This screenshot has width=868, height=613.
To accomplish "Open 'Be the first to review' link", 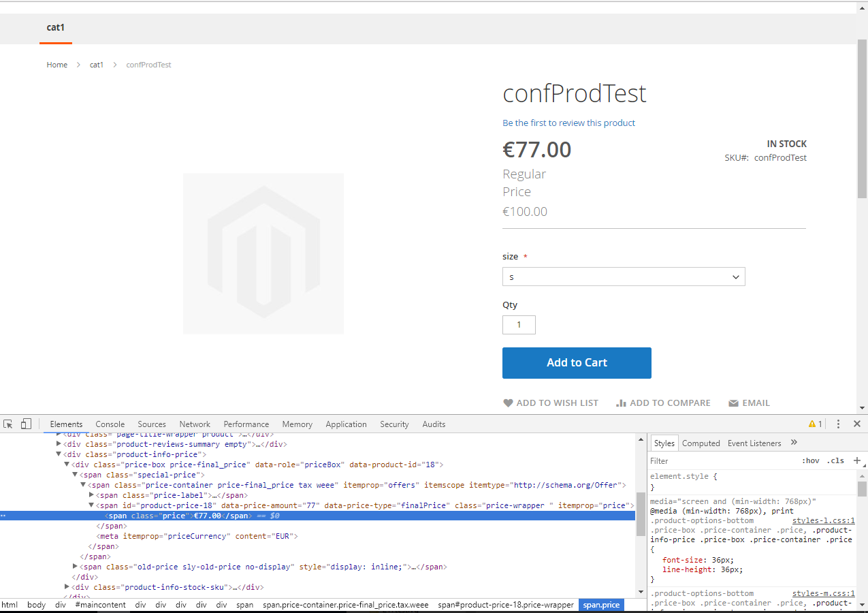I will point(569,123).
